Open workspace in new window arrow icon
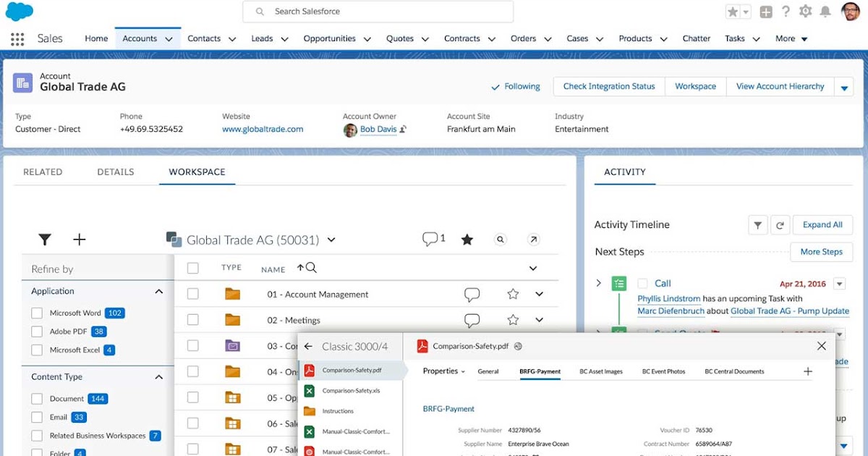This screenshot has height=456, width=868. pyautogui.click(x=533, y=240)
